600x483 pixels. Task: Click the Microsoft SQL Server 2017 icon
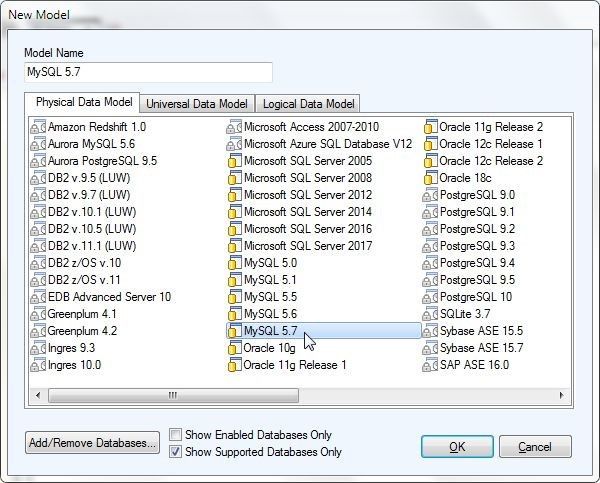[234, 246]
